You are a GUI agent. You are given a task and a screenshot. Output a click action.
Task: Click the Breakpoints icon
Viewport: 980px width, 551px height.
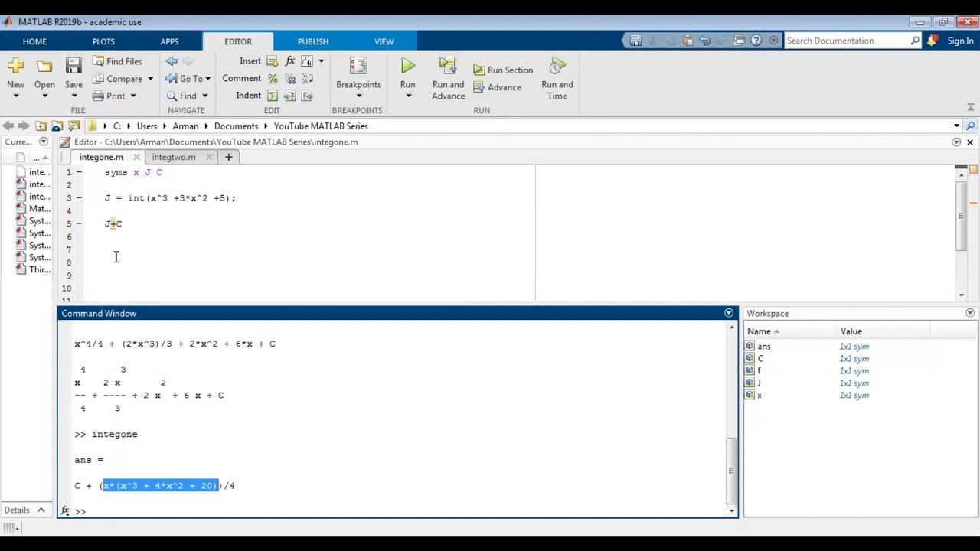tap(358, 67)
